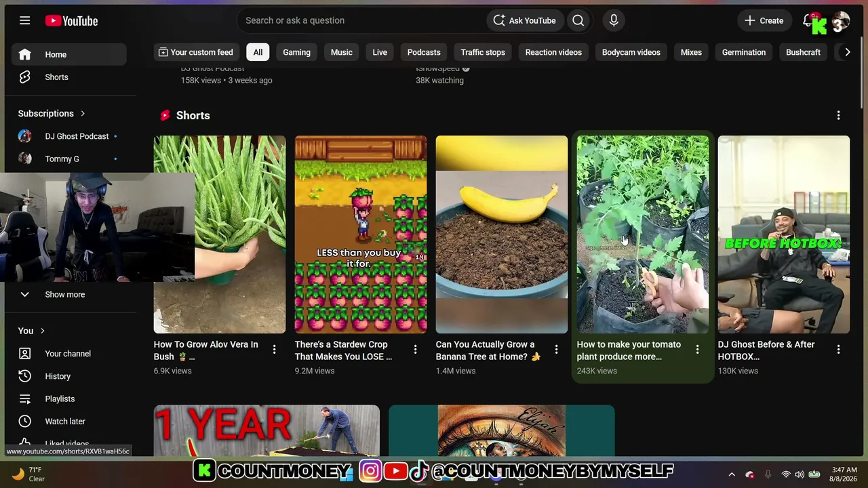The height and width of the screenshot is (488, 868).
Task: Select the Podcasts filter chip
Action: point(424,52)
